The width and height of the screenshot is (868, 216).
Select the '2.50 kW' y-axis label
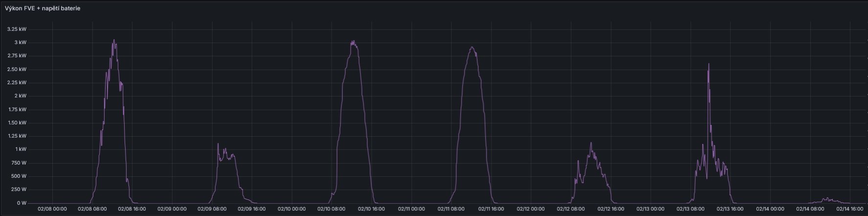[x=17, y=69]
